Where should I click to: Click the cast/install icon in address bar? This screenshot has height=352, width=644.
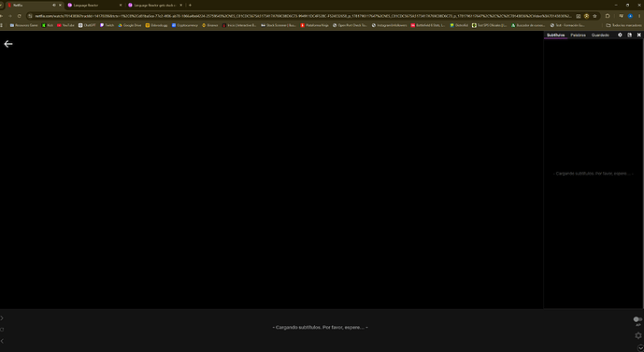tap(579, 16)
